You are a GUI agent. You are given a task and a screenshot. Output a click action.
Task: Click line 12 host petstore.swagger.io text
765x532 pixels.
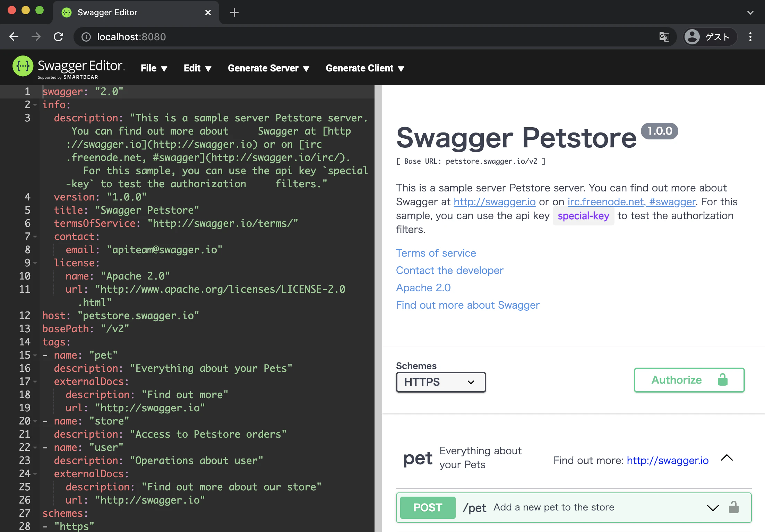pyautogui.click(x=121, y=316)
